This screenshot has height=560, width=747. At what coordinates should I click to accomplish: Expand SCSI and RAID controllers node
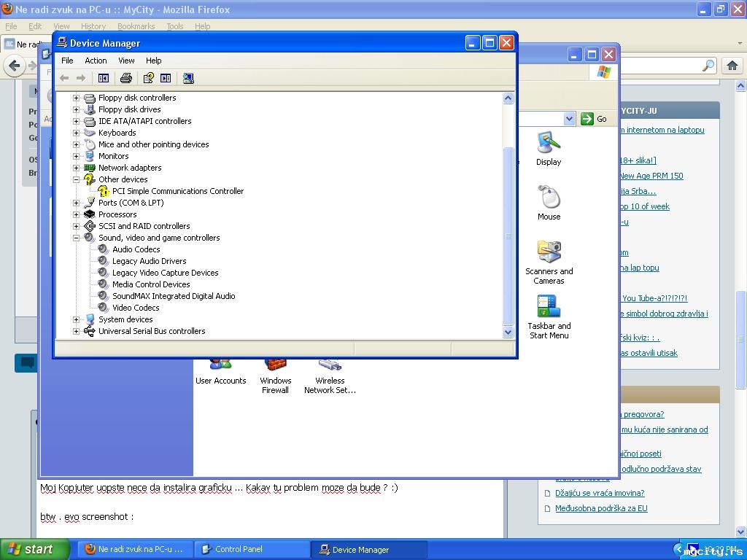pos(76,226)
